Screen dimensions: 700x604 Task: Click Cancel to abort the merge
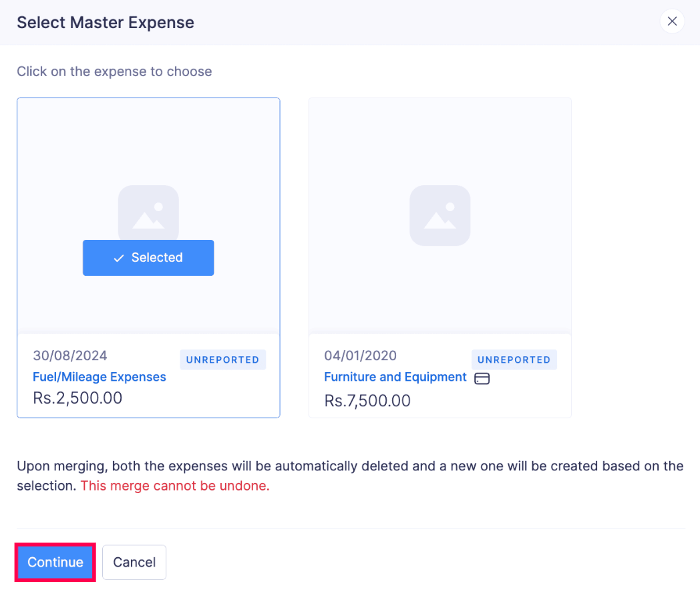[134, 562]
